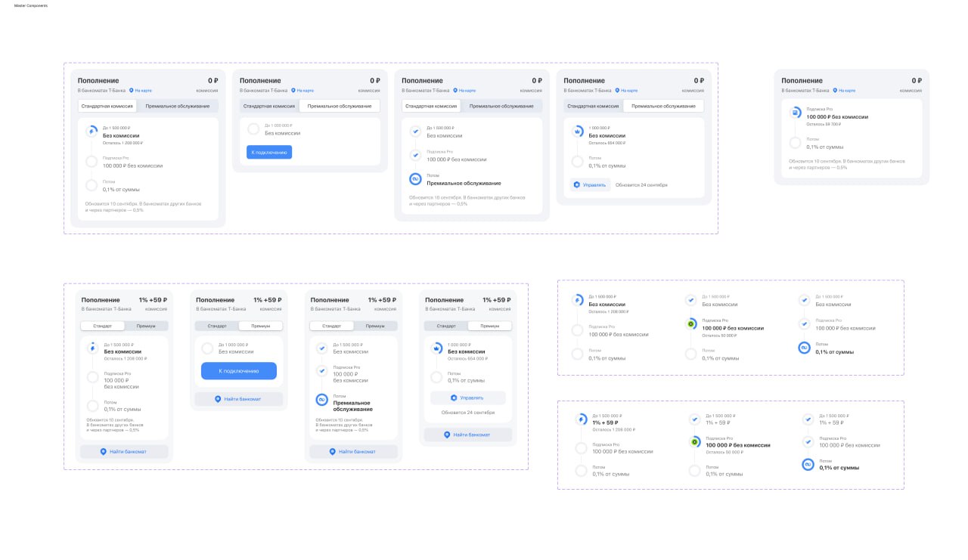Click 'Управлять' button in the 1% +59 ₽ card
968x560 pixels.
[468, 398]
